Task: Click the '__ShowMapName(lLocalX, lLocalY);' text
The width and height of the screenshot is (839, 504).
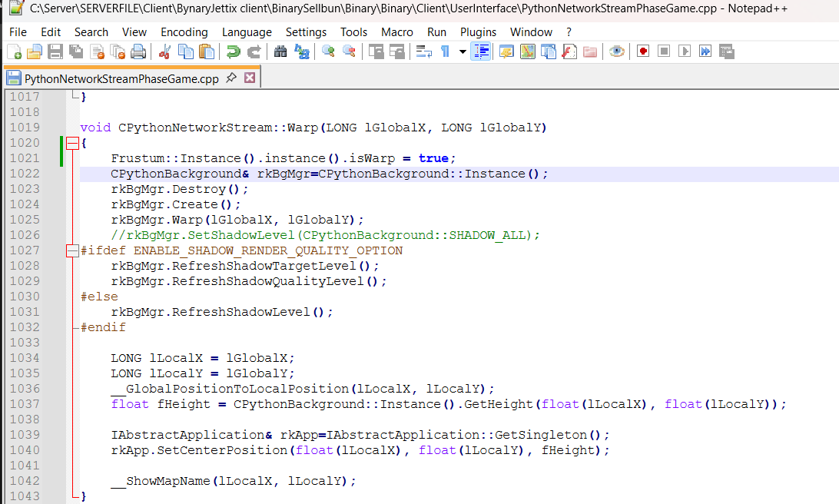Action: coord(233,481)
